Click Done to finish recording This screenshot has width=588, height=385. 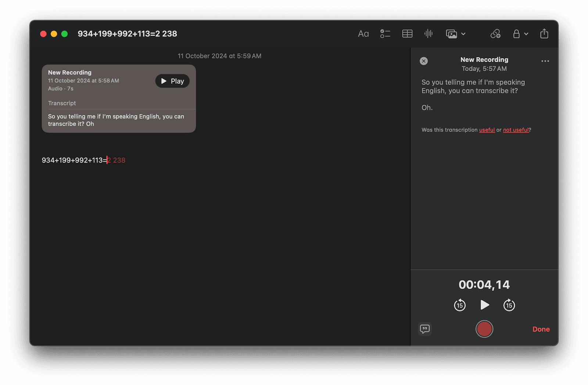coord(541,329)
